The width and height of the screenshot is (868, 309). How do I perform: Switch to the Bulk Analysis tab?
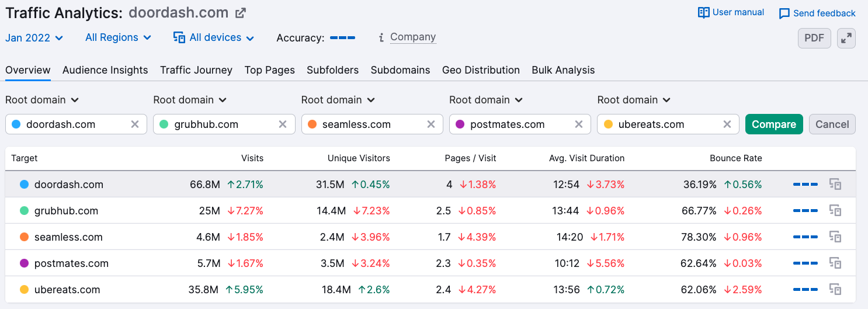(563, 70)
